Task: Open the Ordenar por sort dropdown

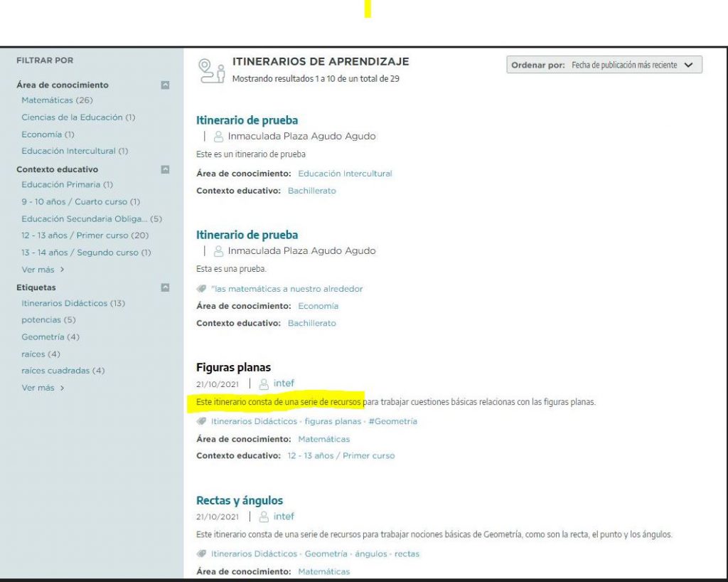Action: [x=604, y=65]
